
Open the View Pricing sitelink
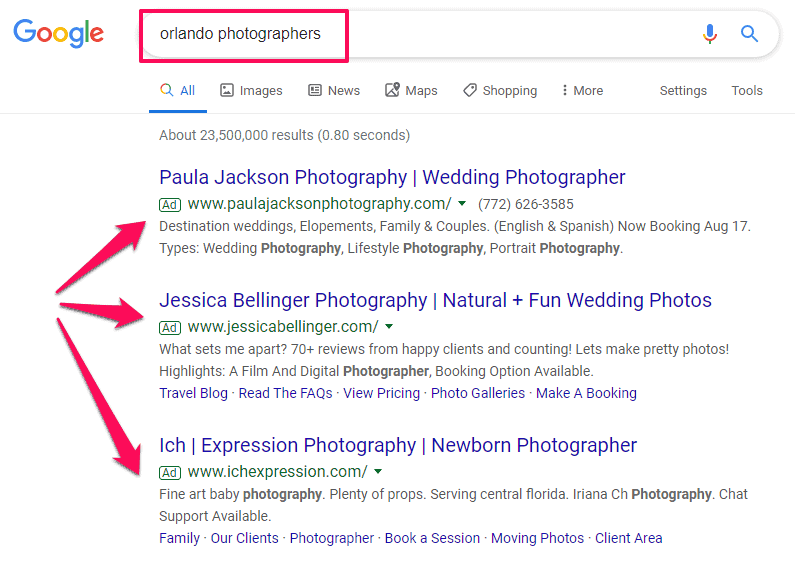[x=382, y=393]
